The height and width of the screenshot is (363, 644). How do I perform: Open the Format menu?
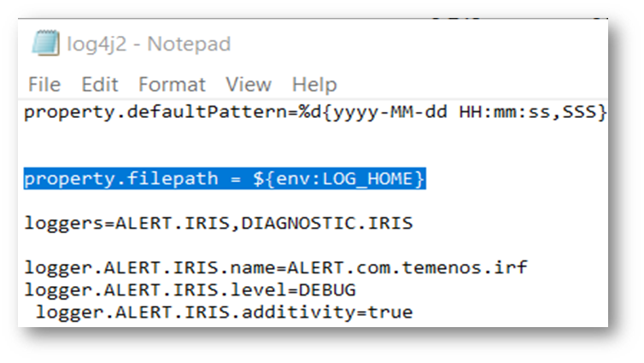(172, 85)
